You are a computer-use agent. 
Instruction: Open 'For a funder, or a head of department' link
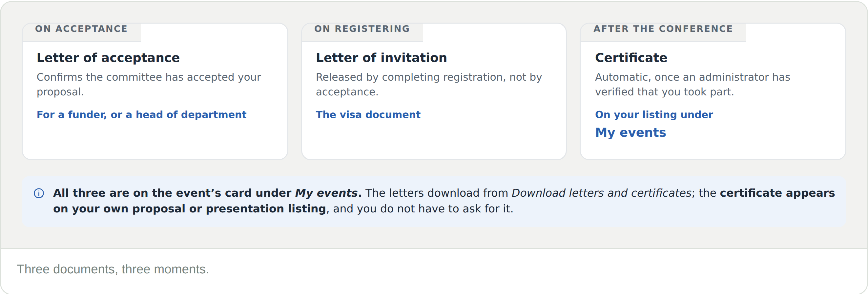pyautogui.click(x=141, y=115)
